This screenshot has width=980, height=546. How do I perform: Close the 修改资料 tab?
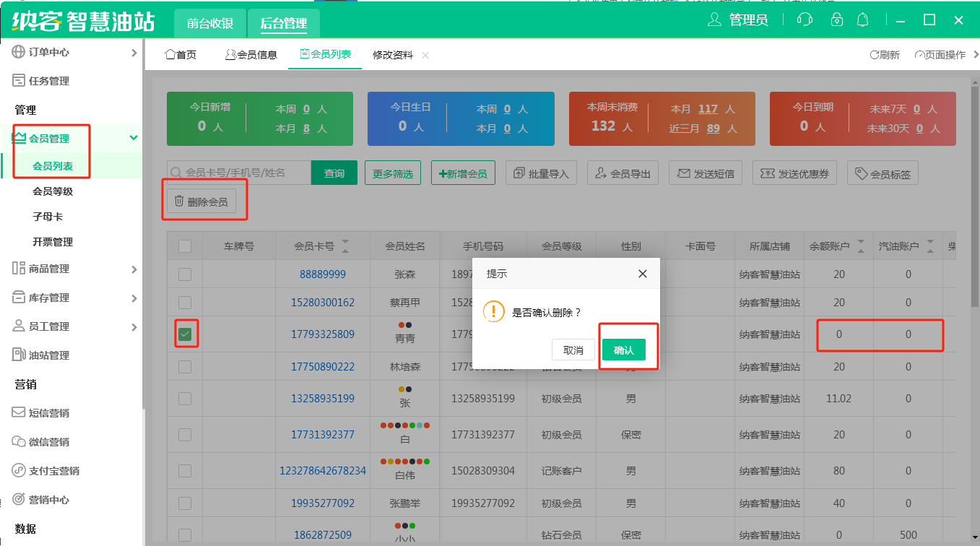pos(425,56)
